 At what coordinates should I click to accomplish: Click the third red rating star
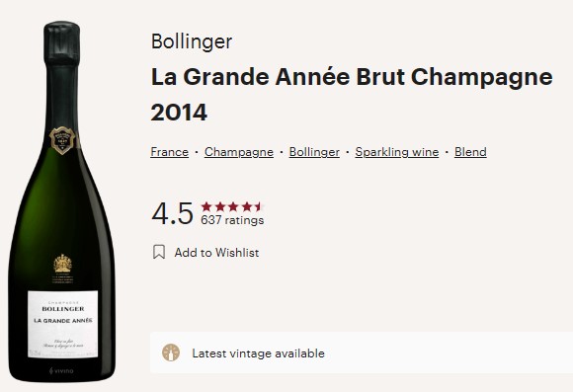click(x=233, y=206)
